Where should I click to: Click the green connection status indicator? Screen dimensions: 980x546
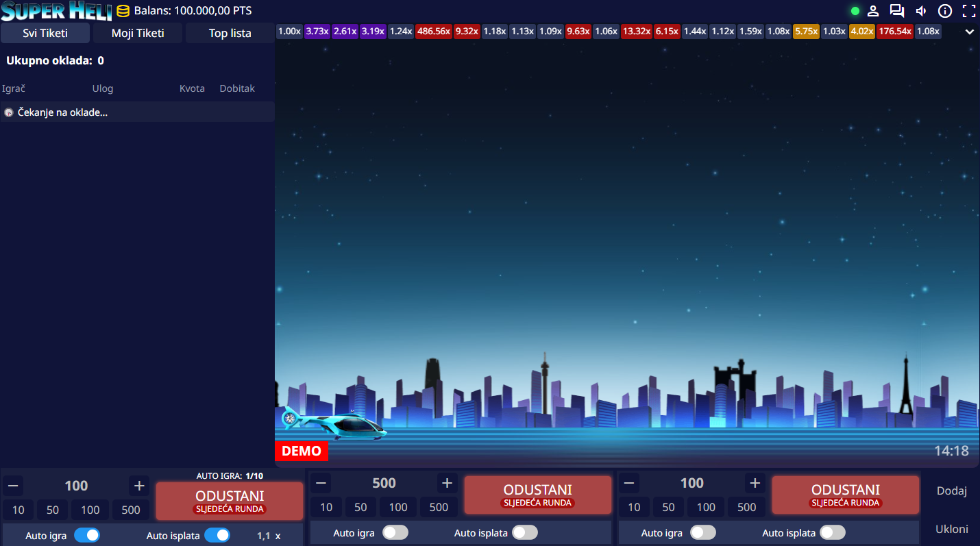(855, 11)
